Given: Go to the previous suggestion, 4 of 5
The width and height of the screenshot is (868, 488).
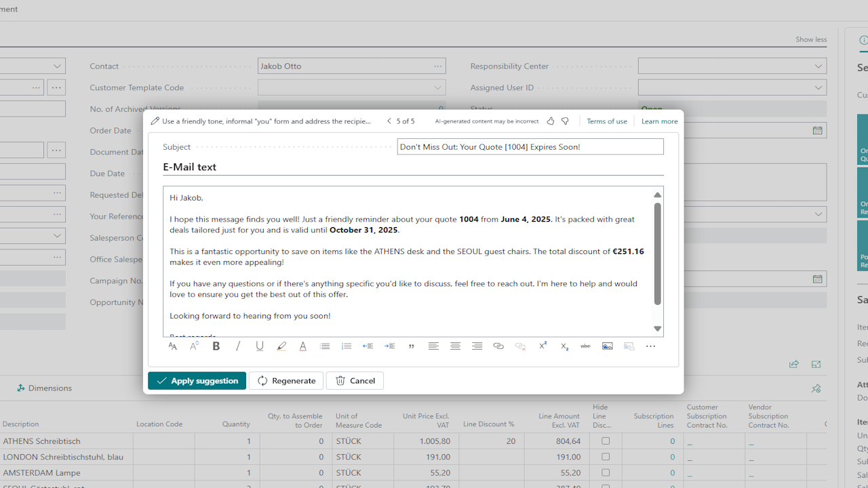Looking at the screenshot, I should pyautogui.click(x=389, y=121).
